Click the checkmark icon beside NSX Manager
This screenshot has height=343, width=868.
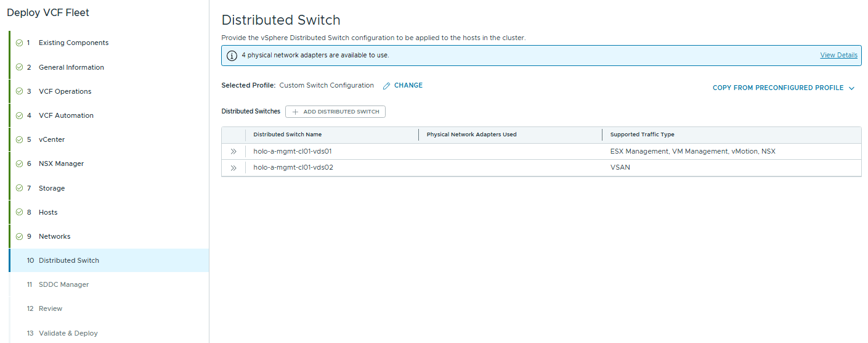pyautogui.click(x=20, y=164)
